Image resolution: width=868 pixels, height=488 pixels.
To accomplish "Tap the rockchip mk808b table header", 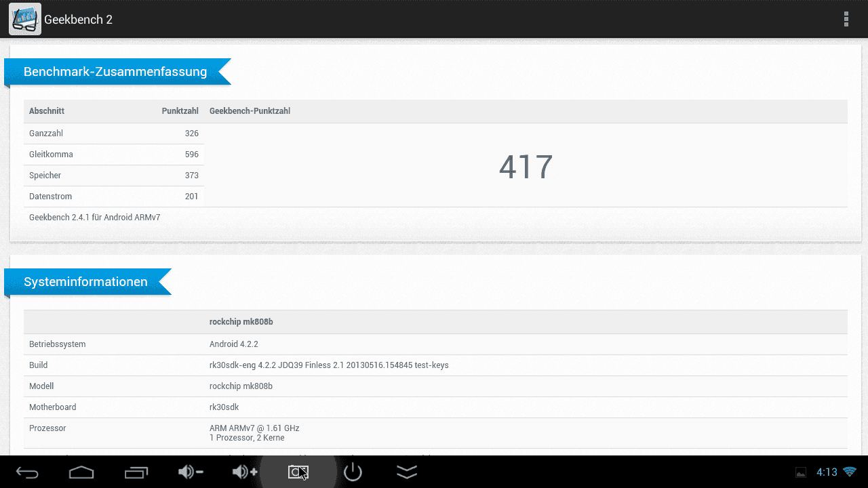I will point(241,322).
